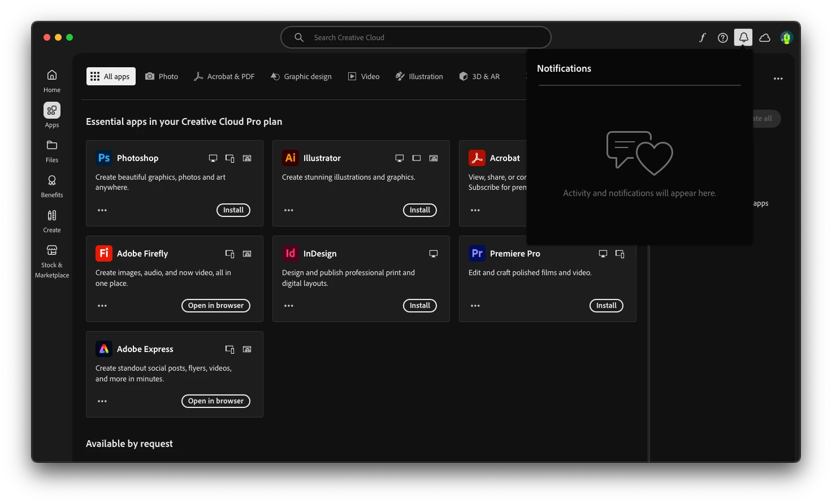Click Premiere Pro's mobile platform icon
Image resolution: width=832 pixels, height=504 pixels.
(x=620, y=254)
